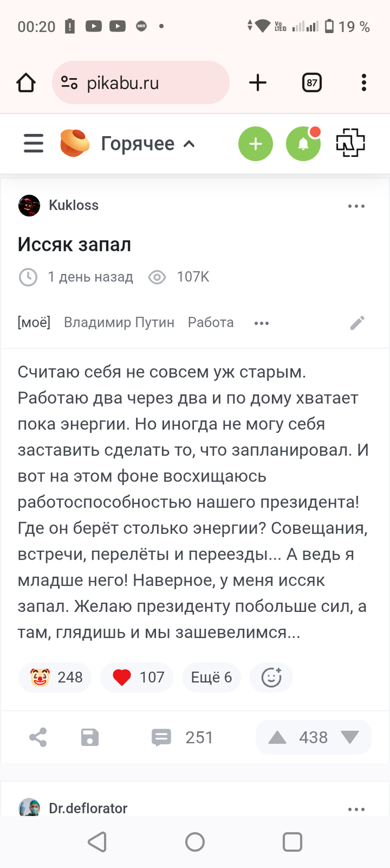
Task: Open the notifications bell
Action: pos(303,144)
